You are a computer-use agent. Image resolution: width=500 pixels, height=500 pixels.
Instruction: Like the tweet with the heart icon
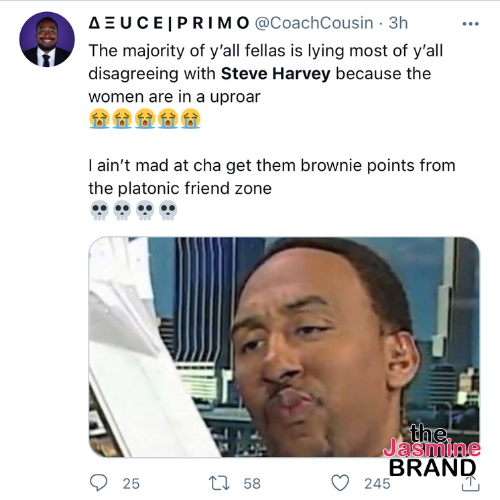(340, 483)
